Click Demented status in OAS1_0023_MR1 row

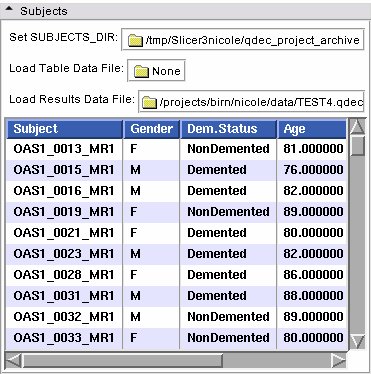[228, 254]
